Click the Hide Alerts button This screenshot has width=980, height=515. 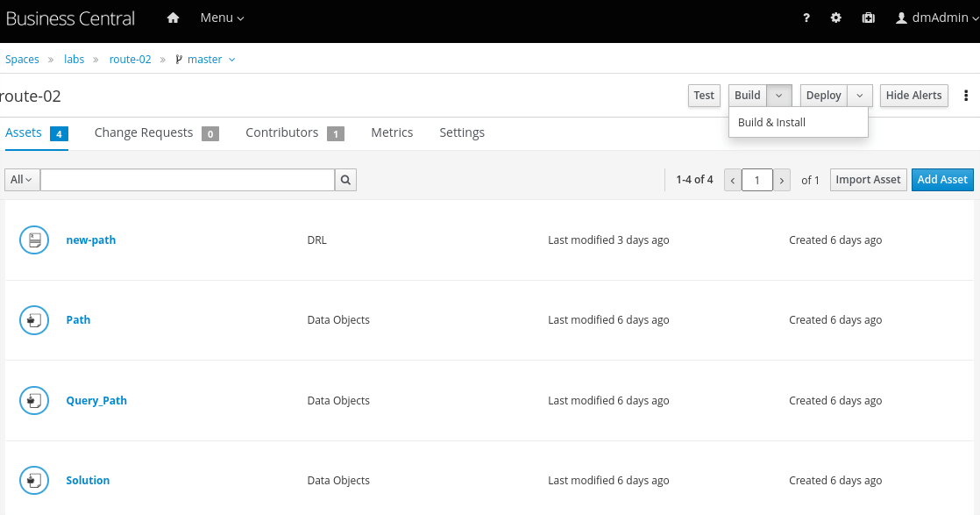pos(913,96)
